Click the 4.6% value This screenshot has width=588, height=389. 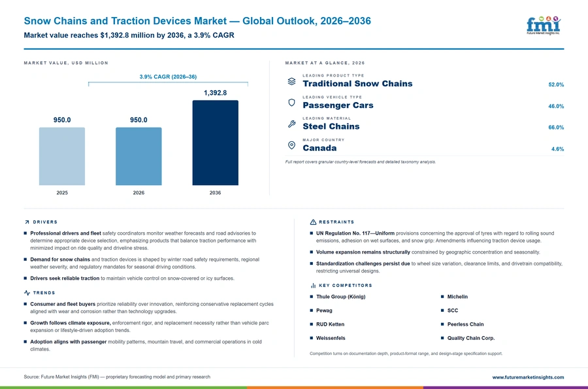pos(558,149)
